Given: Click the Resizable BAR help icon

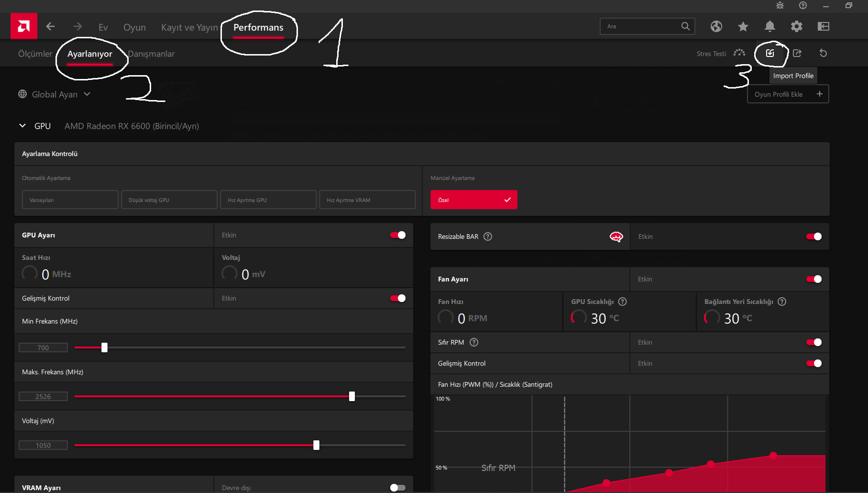Looking at the screenshot, I should click(488, 236).
